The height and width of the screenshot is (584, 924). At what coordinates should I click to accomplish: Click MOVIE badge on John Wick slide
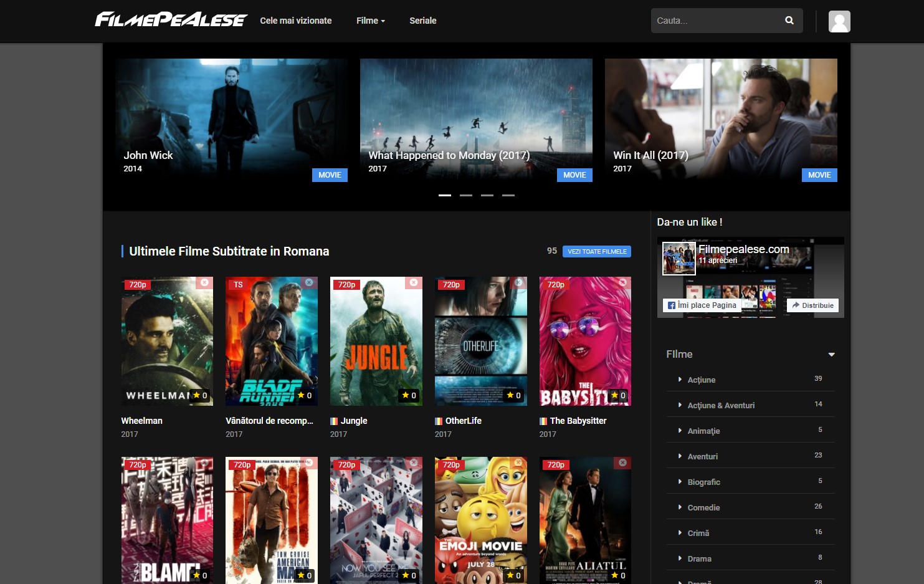coord(330,175)
